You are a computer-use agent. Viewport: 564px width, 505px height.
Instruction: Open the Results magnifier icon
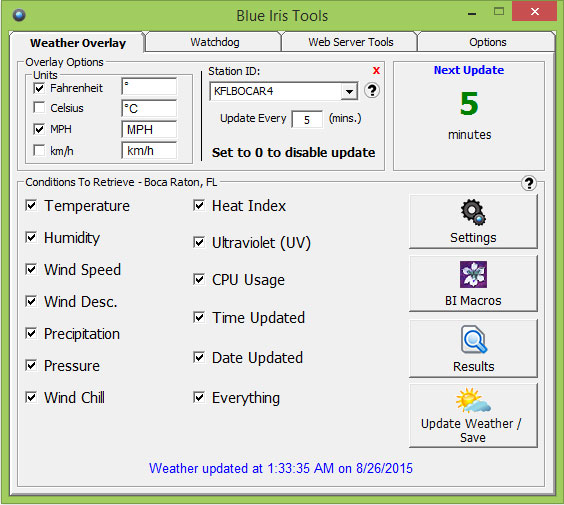474,339
